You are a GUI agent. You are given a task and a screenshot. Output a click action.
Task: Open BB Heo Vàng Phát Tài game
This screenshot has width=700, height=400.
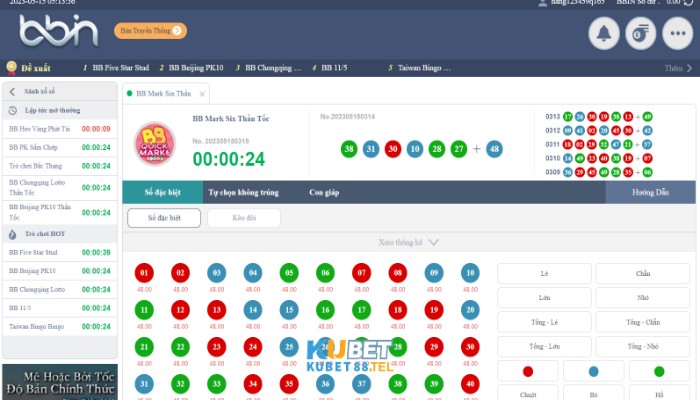coord(60,129)
